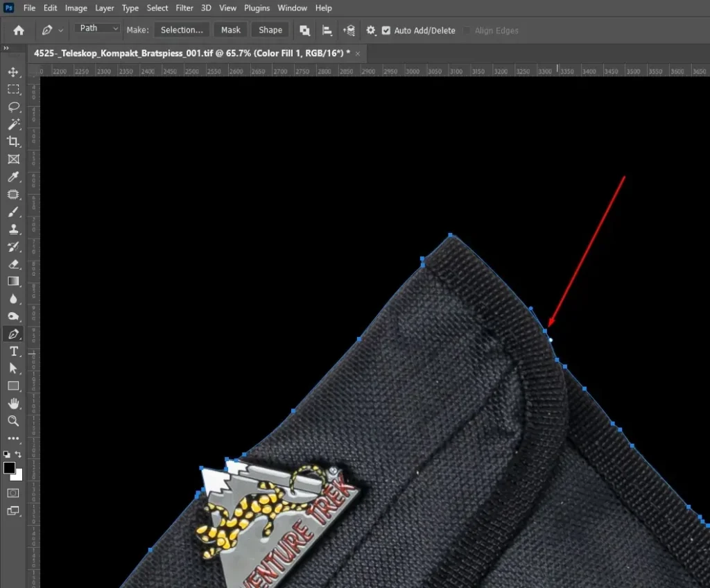
Task: Click the Make Selection button
Action: tap(182, 29)
